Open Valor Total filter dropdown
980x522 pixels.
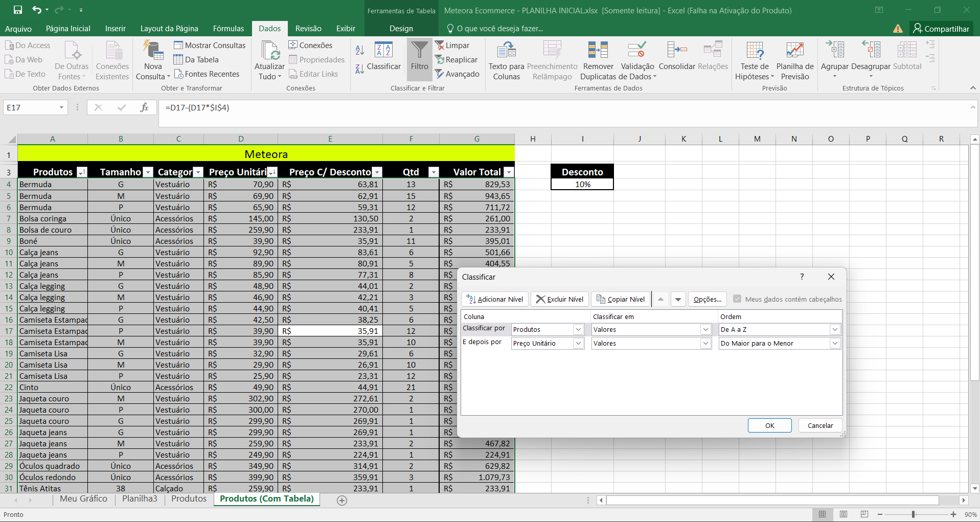click(x=509, y=172)
